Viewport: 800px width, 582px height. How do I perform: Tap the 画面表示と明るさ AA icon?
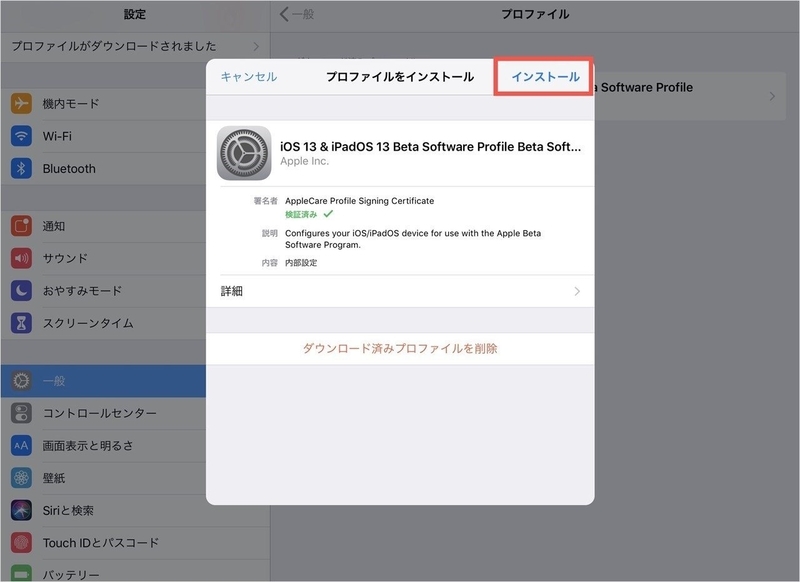point(21,445)
